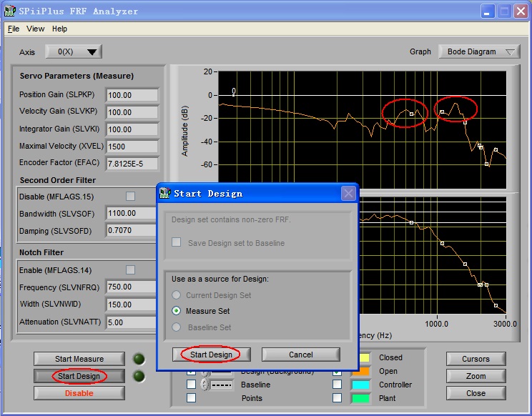Click the Bandwidth (SLVSOF) value 1100.00
Image resolution: width=532 pixels, height=416 pixels.
pos(131,213)
